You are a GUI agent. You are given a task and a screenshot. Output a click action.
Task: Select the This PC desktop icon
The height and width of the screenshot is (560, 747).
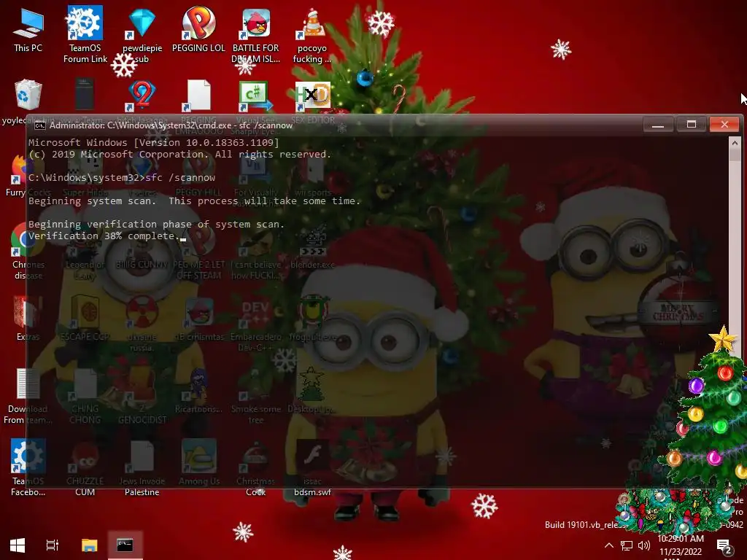click(28, 29)
